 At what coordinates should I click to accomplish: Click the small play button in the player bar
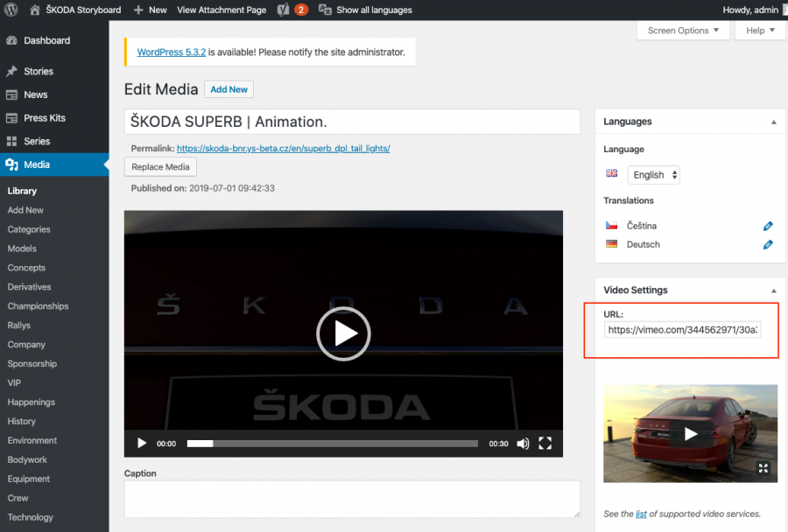[142, 443]
